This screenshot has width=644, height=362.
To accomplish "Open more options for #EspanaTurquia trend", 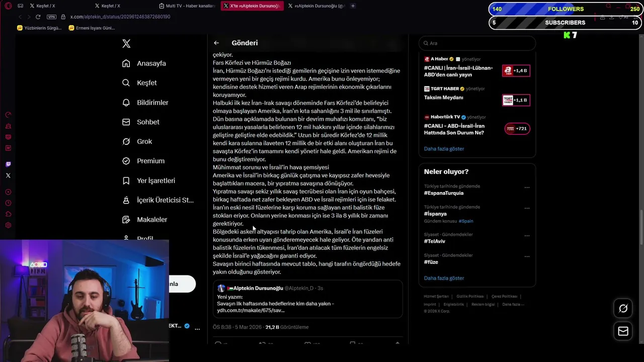I will coord(527,188).
